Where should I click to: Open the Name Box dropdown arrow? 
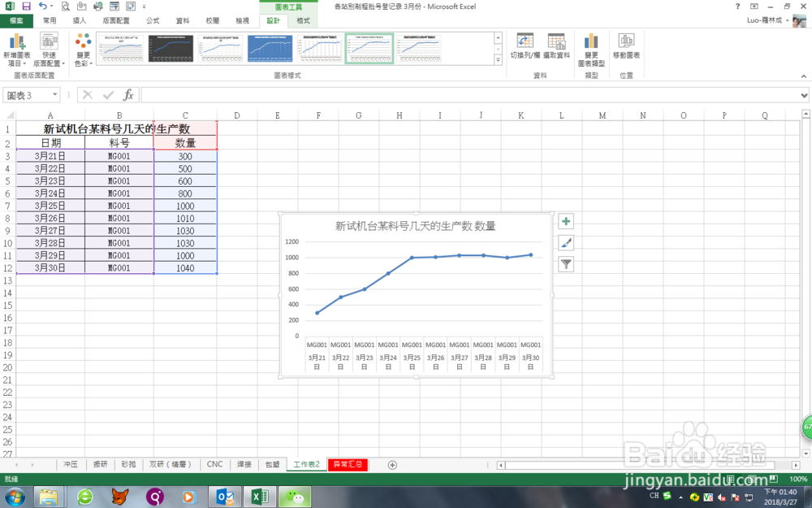pyautogui.click(x=55, y=95)
